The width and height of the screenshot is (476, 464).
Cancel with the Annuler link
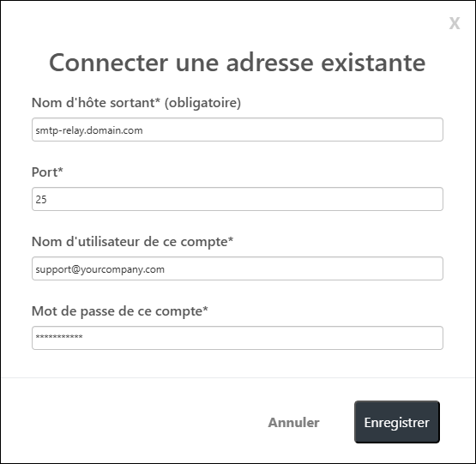[x=293, y=422]
